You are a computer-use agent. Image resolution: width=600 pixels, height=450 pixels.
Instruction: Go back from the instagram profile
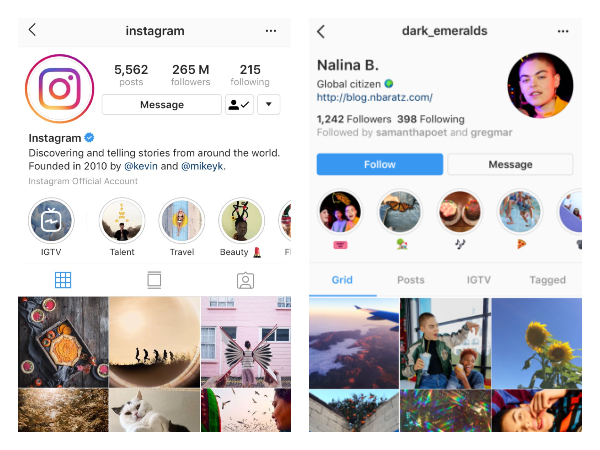[x=33, y=30]
